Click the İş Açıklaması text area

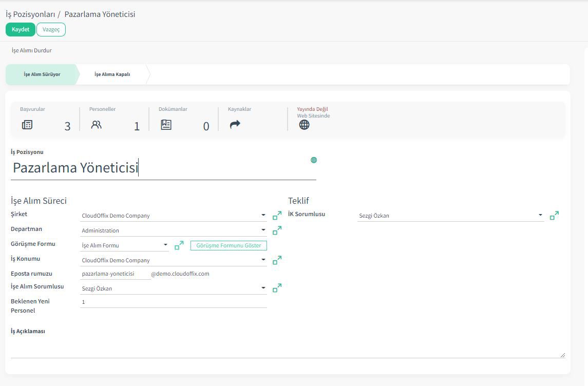288,348
